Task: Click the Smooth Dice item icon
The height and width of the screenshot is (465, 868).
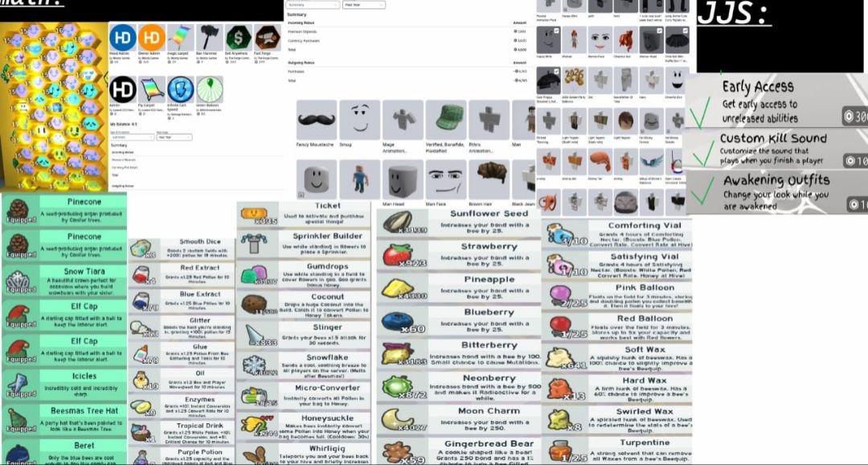Action: tap(141, 249)
